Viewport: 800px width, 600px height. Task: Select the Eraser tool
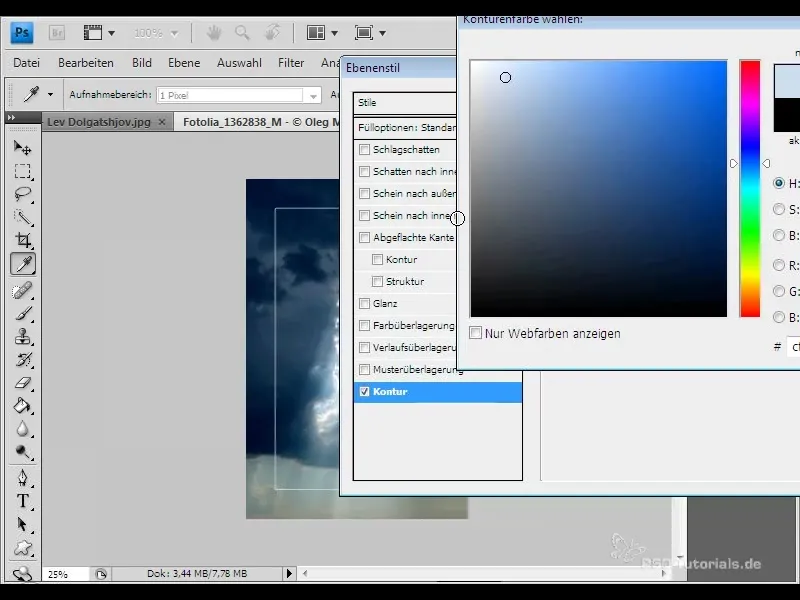coord(22,383)
